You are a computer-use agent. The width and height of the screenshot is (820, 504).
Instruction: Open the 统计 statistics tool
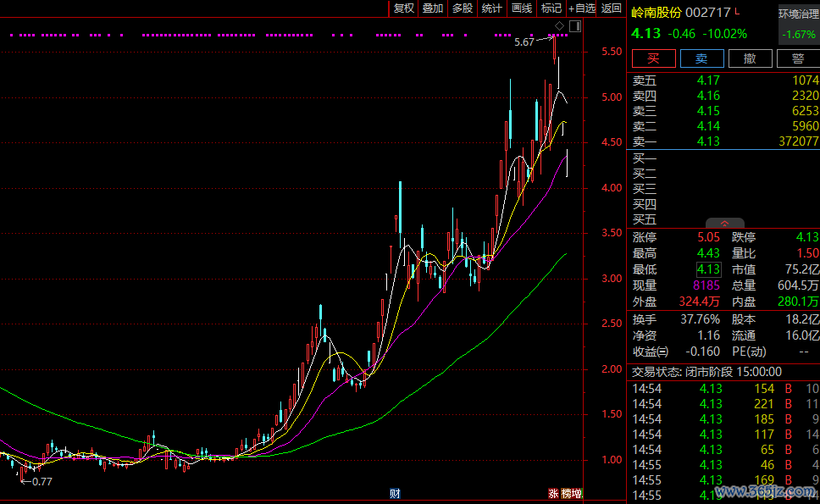[491, 8]
